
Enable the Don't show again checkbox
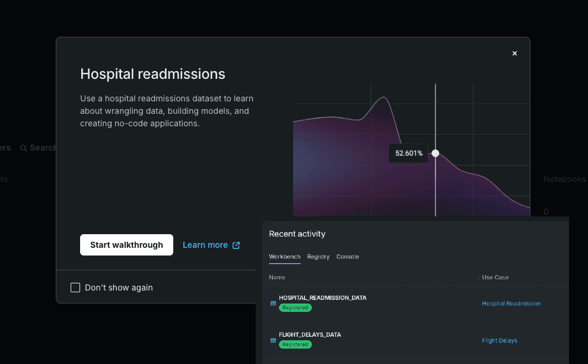[75, 288]
